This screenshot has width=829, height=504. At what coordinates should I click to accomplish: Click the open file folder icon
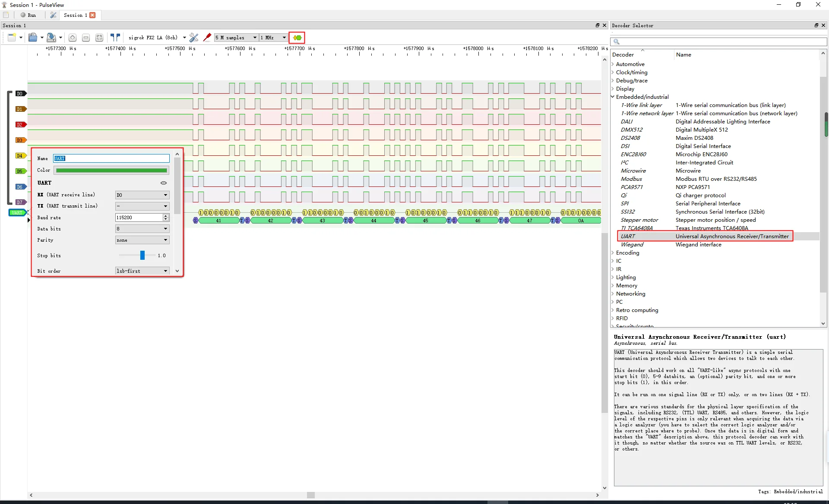pyautogui.click(x=33, y=38)
